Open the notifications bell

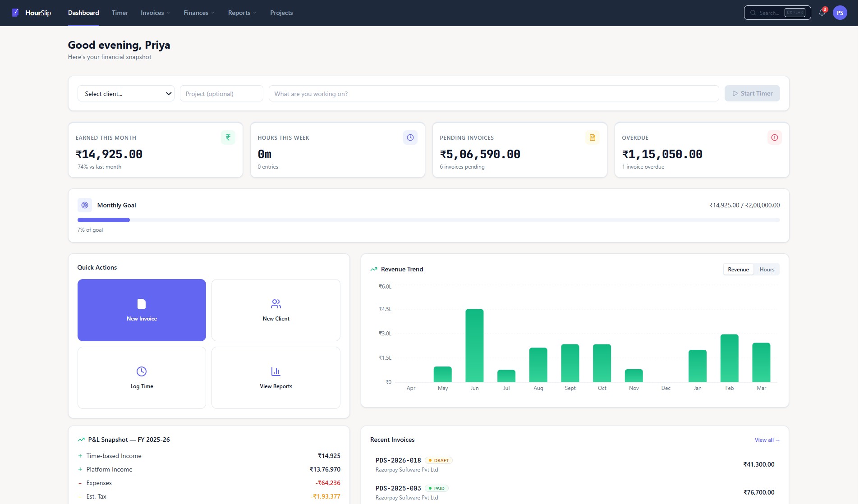click(822, 13)
